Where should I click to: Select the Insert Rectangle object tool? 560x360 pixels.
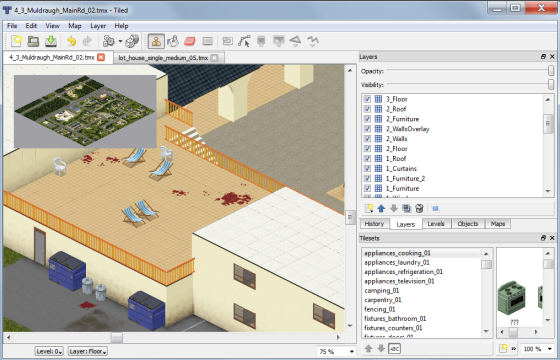coord(261,41)
